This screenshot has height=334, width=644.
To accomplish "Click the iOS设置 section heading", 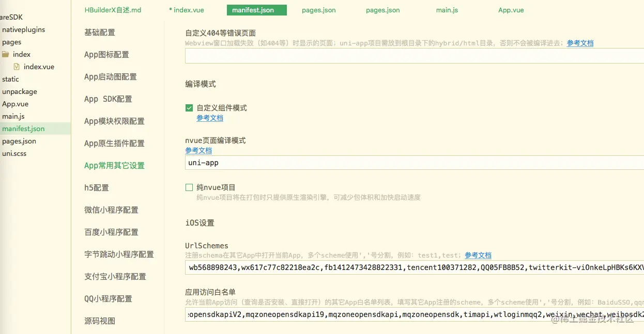I will (x=200, y=223).
